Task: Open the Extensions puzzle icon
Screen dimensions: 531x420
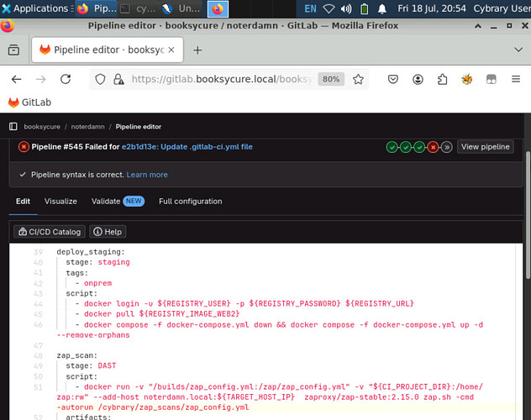Action: click(442, 80)
